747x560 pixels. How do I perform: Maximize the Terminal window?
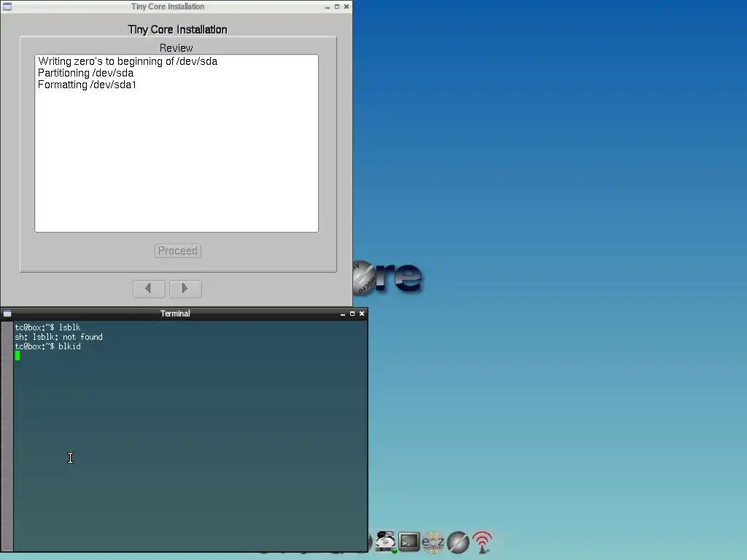(352, 314)
